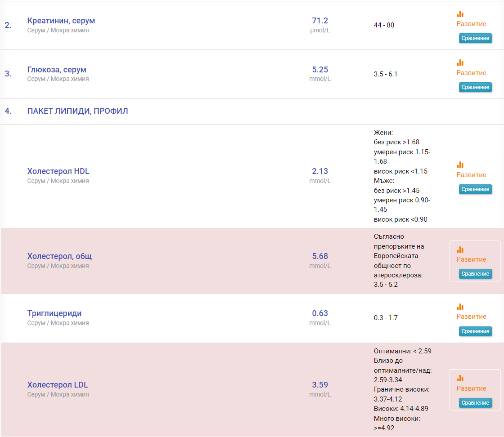Click the chart icon in Холестерол, общ row
This screenshot has width=504, height=437.
click(460, 250)
